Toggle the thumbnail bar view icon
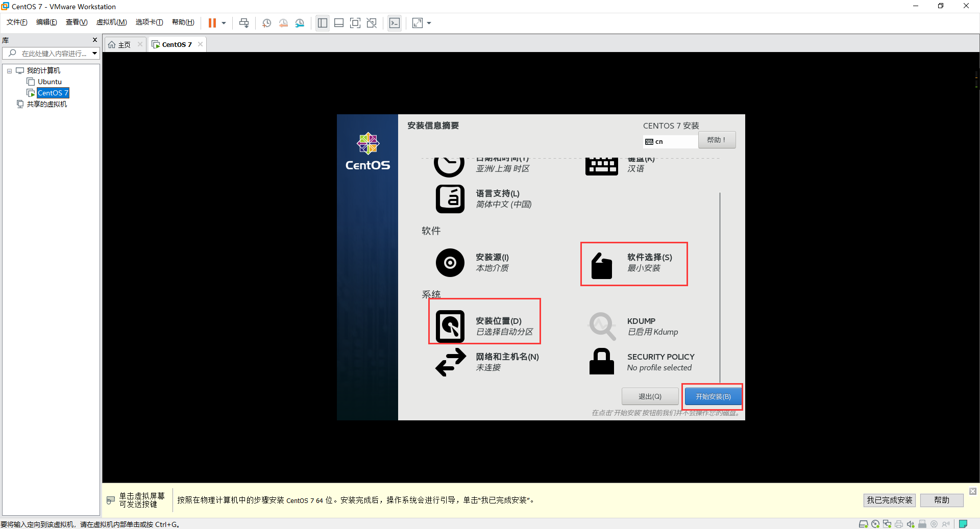The width and height of the screenshot is (980, 529). (339, 23)
